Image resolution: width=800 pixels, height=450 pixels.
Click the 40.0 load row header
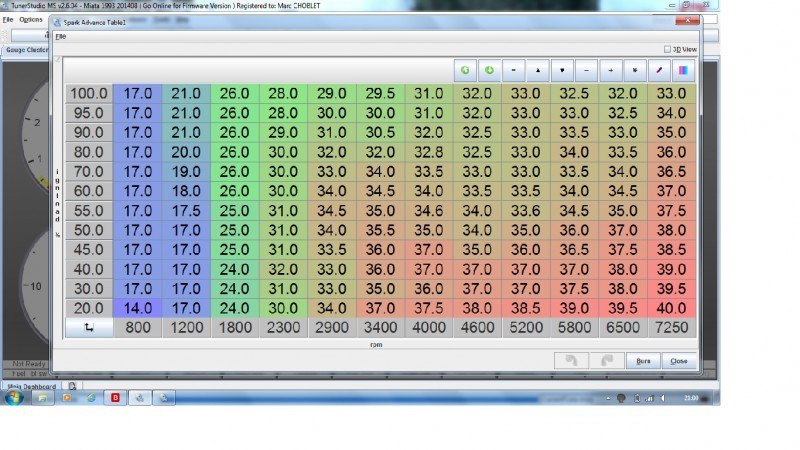click(x=89, y=269)
